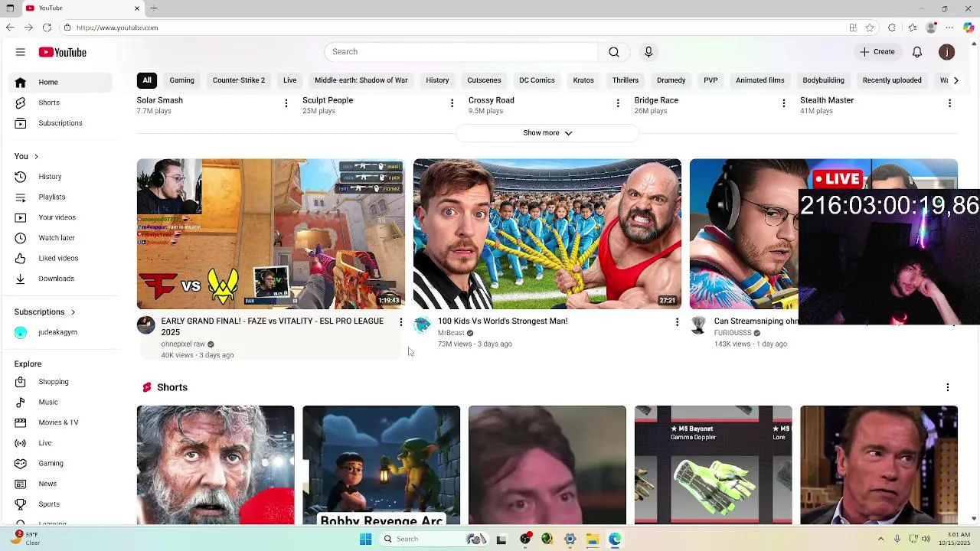This screenshot has width=980, height=551.
Task: Open the Shorts shelf options menu
Action: pyautogui.click(x=948, y=388)
